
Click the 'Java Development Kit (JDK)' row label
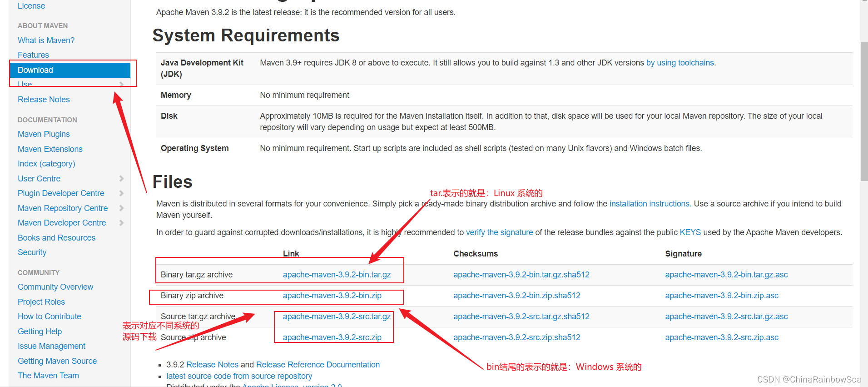(x=202, y=68)
